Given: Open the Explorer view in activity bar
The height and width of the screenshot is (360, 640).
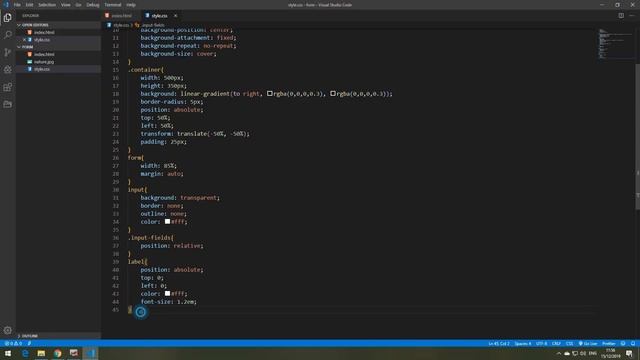Looking at the screenshot, I should pos(8,18).
